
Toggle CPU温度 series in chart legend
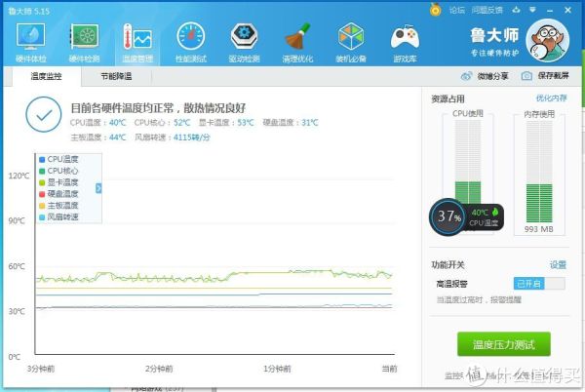[x=58, y=159]
